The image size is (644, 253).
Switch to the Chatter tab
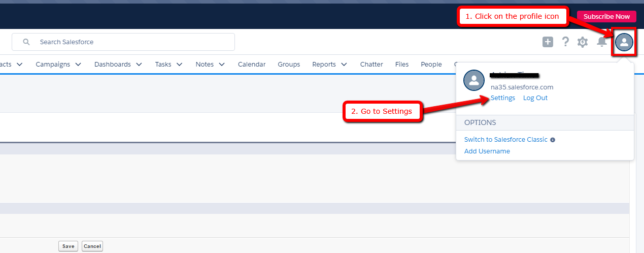click(371, 65)
